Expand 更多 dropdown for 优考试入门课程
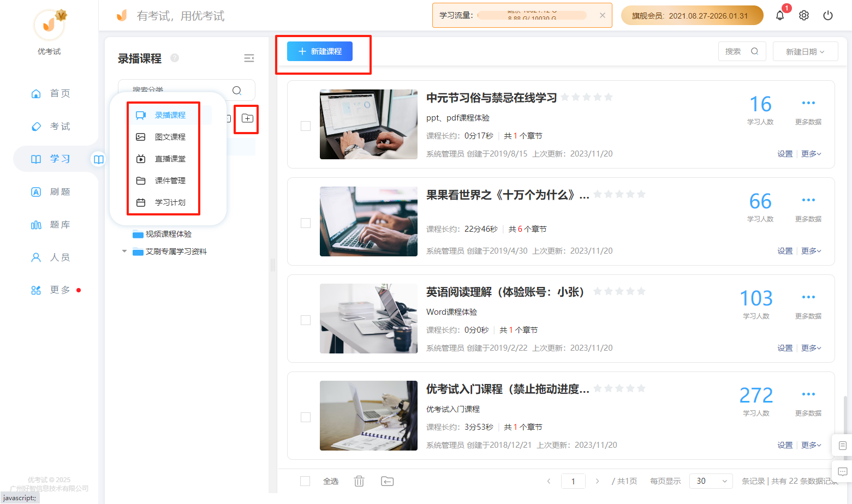 [x=811, y=445]
